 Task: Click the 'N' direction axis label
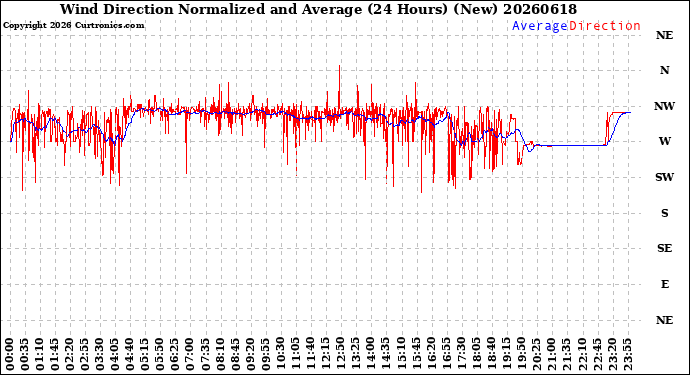pyautogui.click(x=664, y=70)
